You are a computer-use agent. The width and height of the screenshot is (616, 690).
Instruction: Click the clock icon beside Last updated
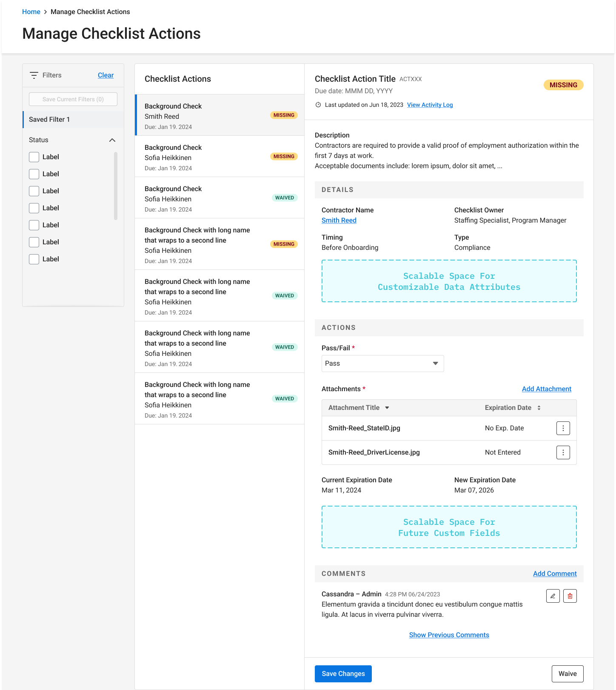(x=318, y=105)
